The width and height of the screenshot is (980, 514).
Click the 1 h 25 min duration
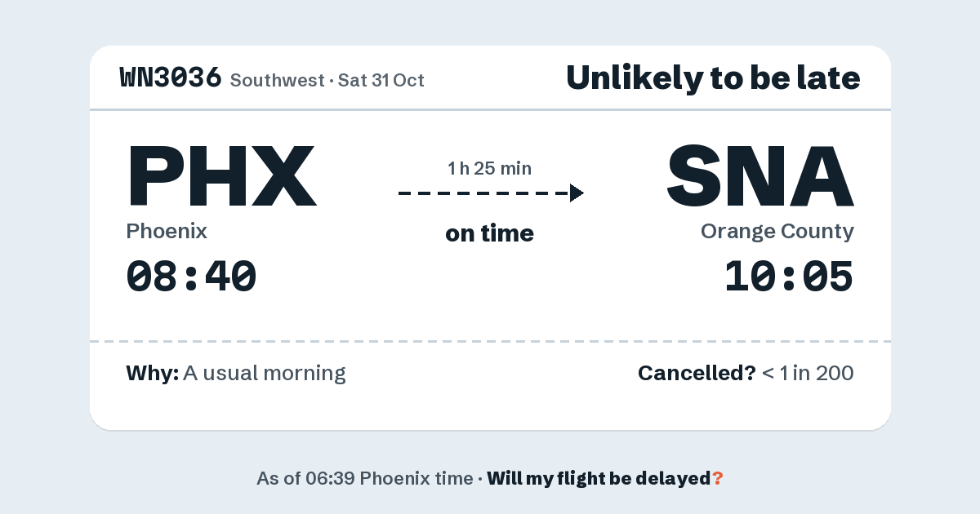coord(490,169)
